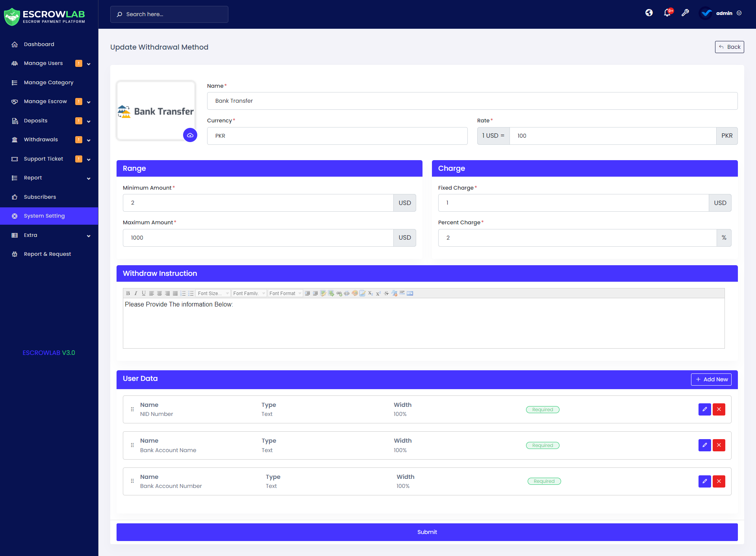Image resolution: width=756 pixels, height=556 pixels.
Task: Open the Font Family dropdown
Action: point(249,293)
